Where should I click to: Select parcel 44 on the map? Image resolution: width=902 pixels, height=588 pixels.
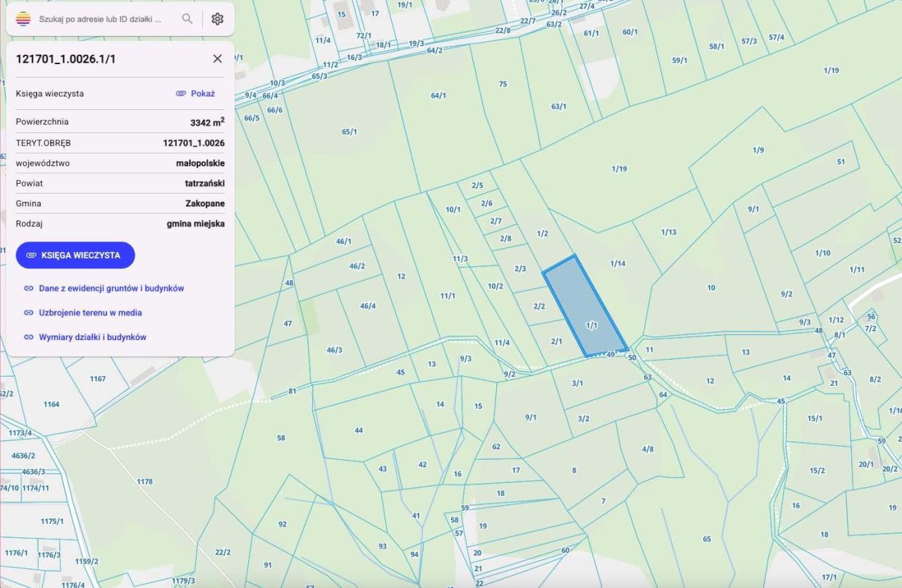[x=359, y=430]
